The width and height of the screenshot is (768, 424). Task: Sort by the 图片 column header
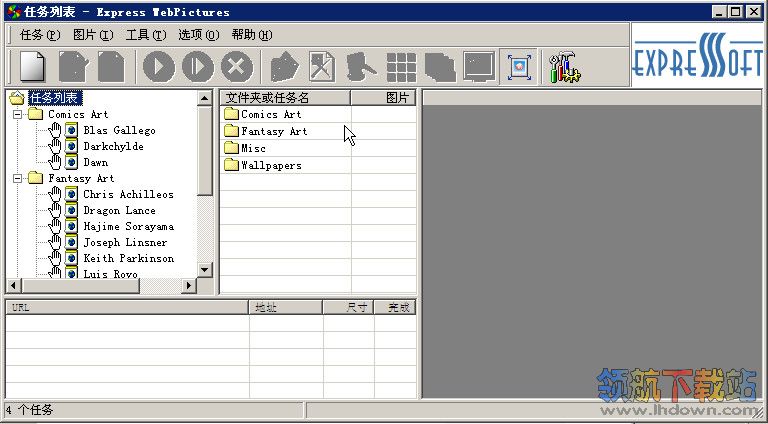click(x=384, y=98)
